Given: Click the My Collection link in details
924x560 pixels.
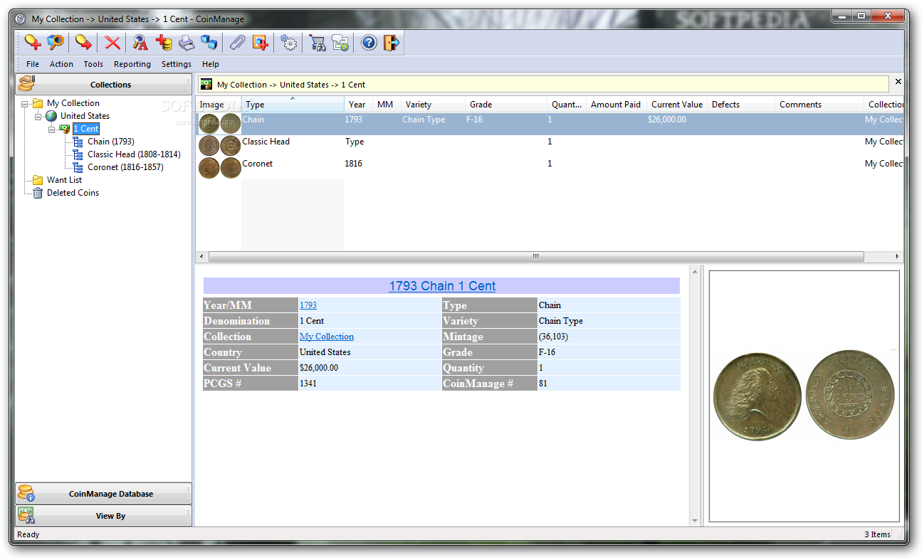Looking at the screenshot, I should pyautogui.click(x=327, y=337).
